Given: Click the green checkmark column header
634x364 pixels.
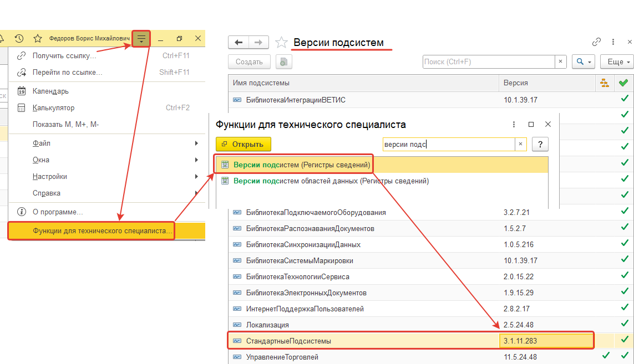Looking at the screenshot, I should (x=623, y=83).
